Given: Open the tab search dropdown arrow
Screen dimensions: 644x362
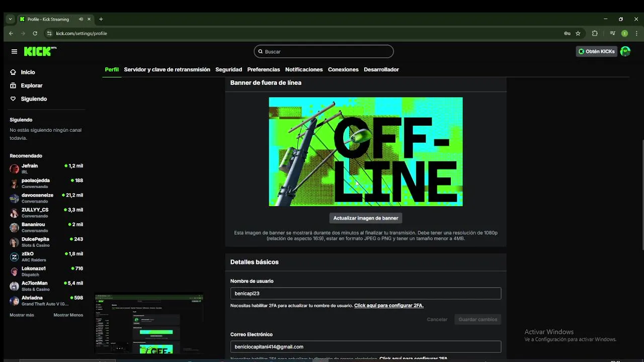Looking at the screenshot, I should (x=10, y=19).
